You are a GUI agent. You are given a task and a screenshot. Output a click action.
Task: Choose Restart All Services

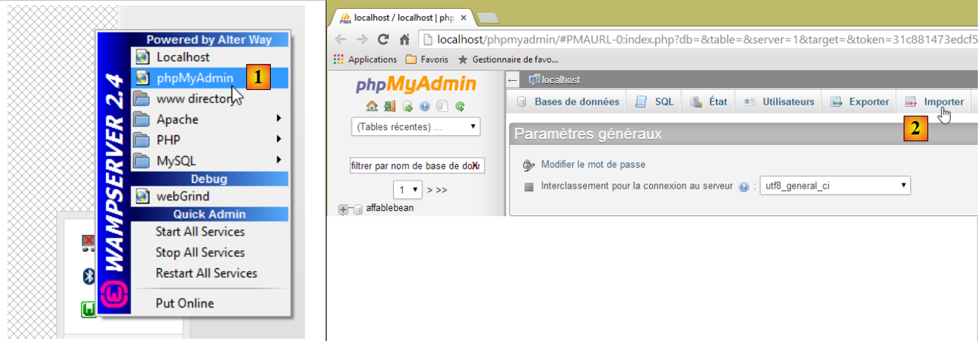coord(206,273)
